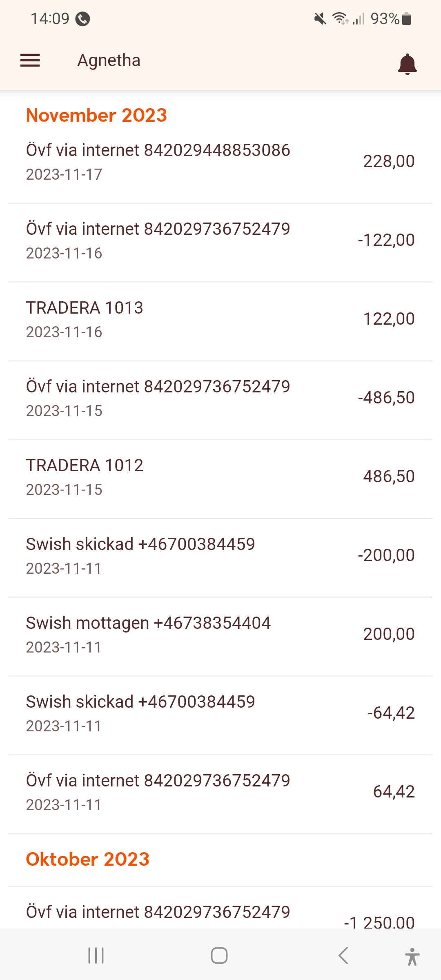
Task: Open Android recent apps view
Action: [x=96, y=955]
